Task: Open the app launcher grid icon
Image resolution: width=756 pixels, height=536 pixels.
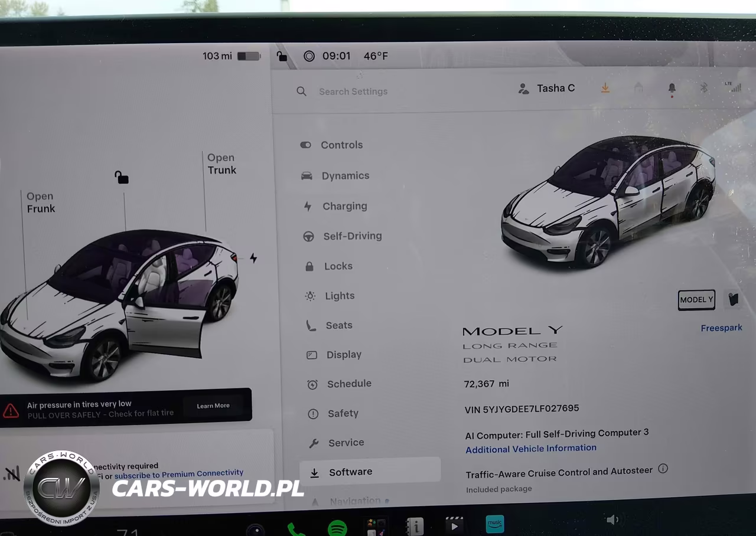Action: coord(376,527)
